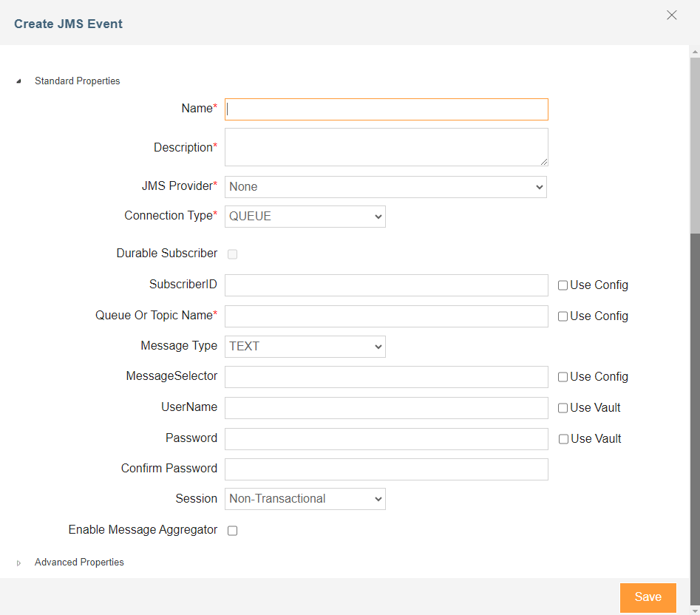Focus the Queue Or Topic Name field
Image resolution: width=700 pixels, height=615 pixels.
(x=386, y=316)
